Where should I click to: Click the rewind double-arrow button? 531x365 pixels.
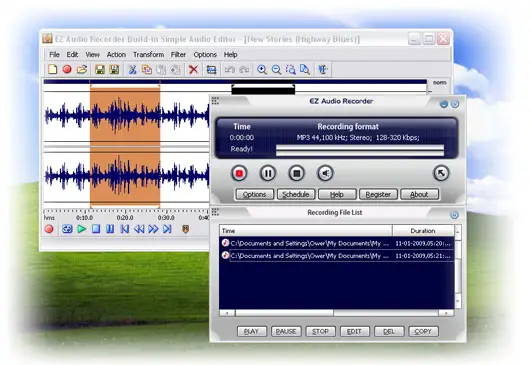pyautogui.click(x=139, y=229)
